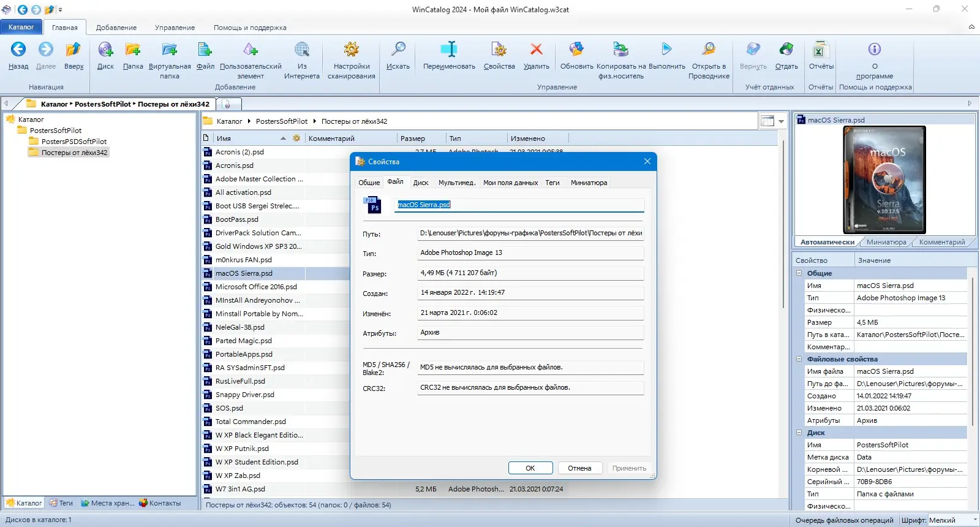980x527 pixels.
Task: Click the Искать search icon
Action: [398, 50]
